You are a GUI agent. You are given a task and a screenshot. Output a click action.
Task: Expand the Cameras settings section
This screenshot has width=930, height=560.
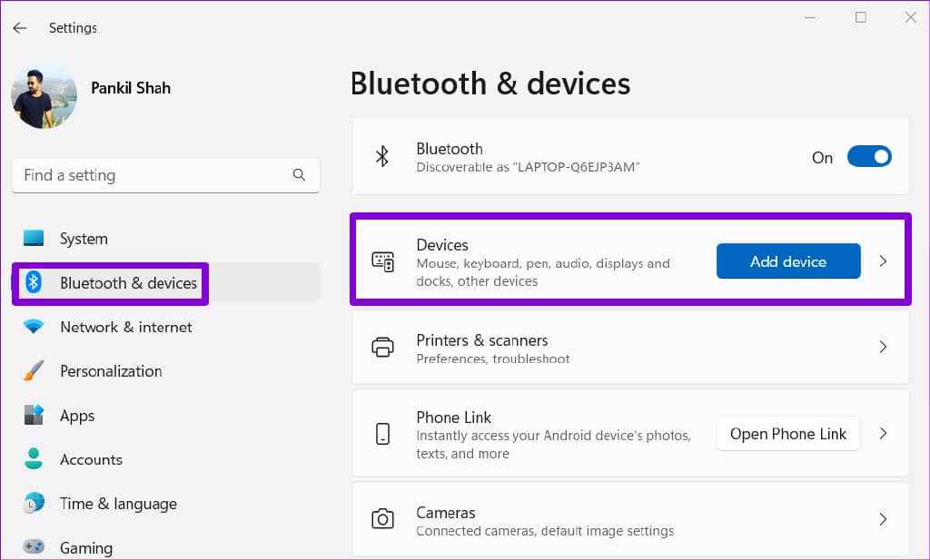click(x=882, y=518)
